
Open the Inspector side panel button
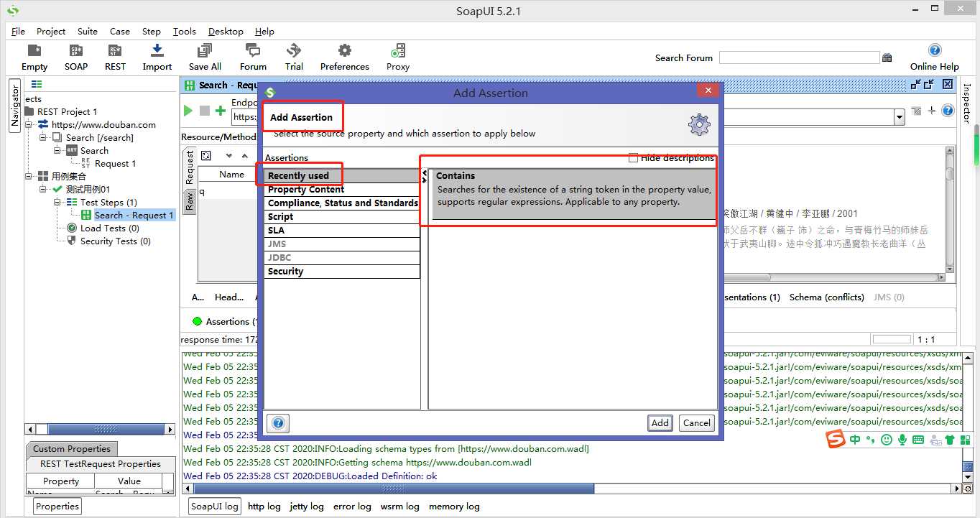point(966,103)
